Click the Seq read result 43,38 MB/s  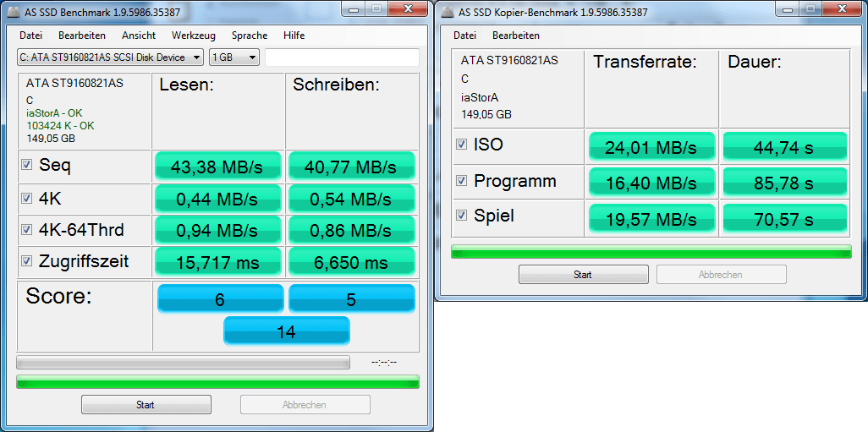(218, 166)
